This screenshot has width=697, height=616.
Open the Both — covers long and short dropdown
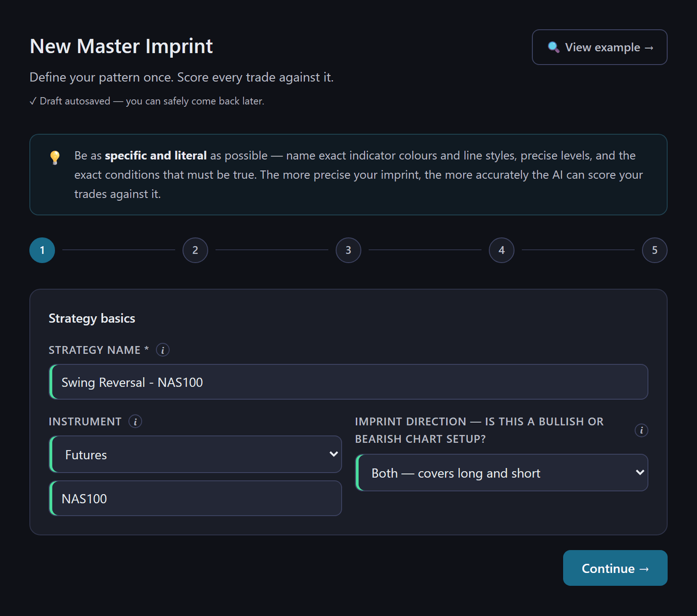coord(501,473)
